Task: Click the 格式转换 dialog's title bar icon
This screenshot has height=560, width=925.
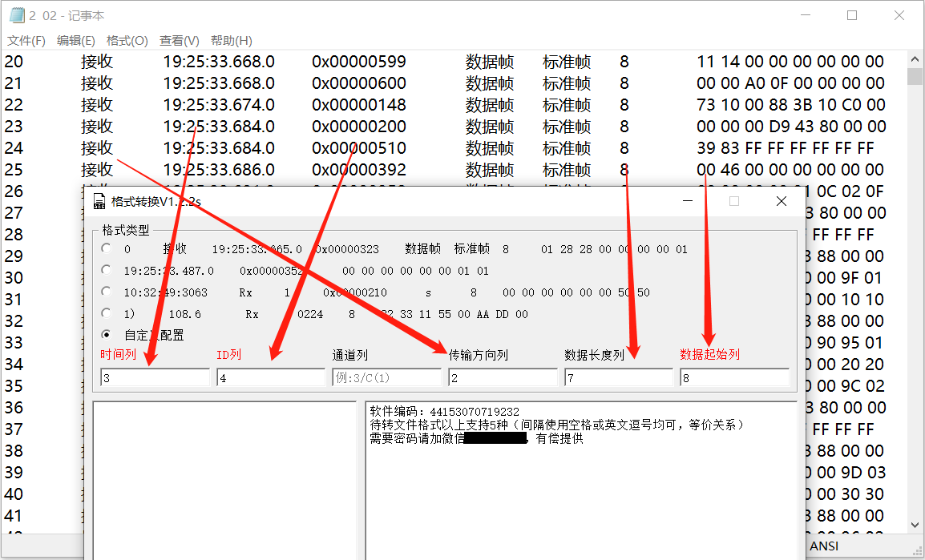Action: [99, 201]
